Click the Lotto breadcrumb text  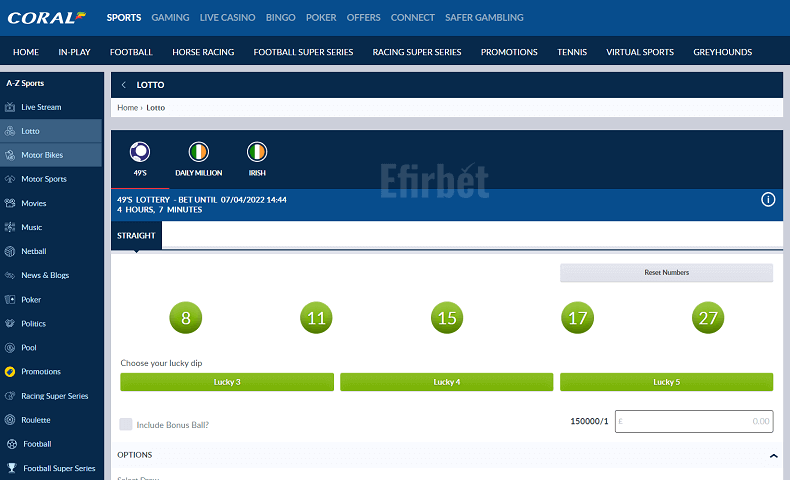[156, 107]
